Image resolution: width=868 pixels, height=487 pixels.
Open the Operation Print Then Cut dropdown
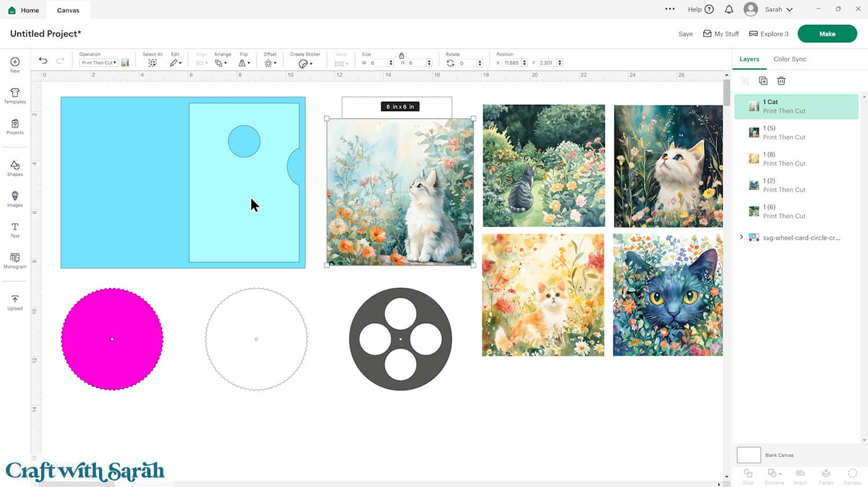(99, 63)
